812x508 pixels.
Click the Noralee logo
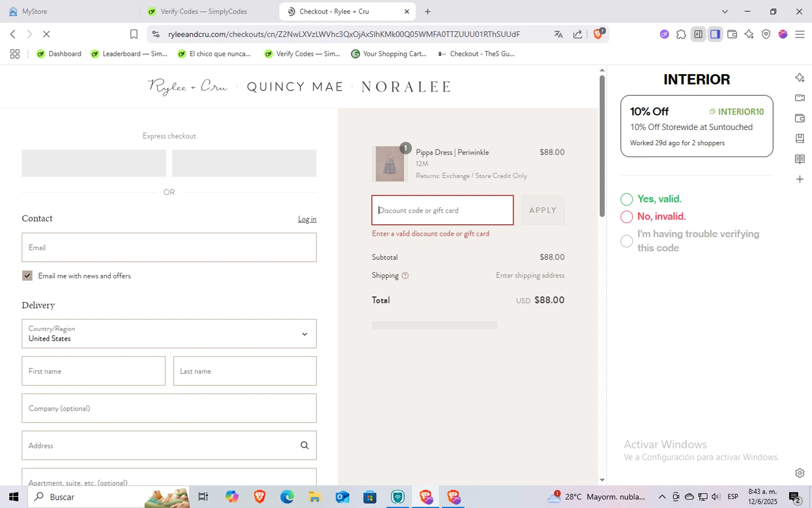tap(406, 87)
